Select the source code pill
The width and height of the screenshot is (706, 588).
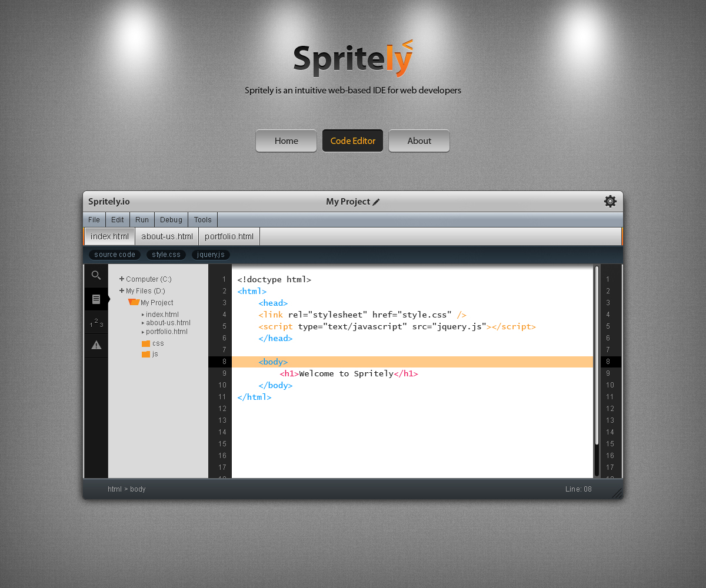tap(115, 255)
